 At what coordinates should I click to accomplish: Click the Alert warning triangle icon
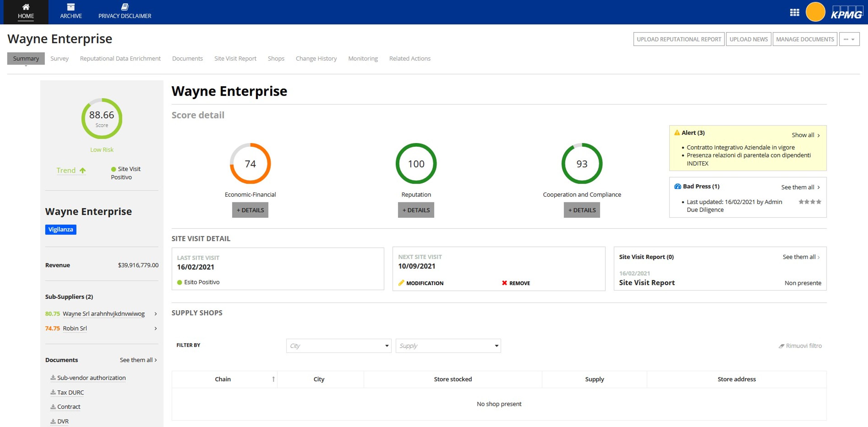point(677,132)
